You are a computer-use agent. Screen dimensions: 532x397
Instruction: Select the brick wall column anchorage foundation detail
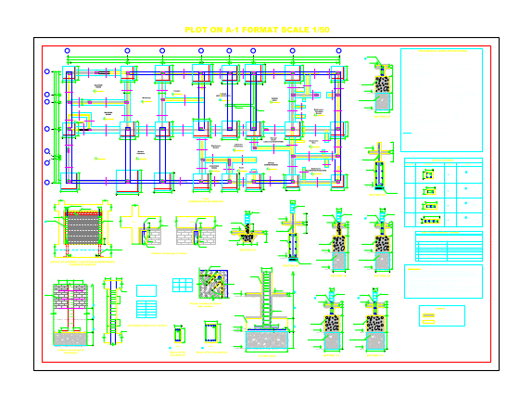70,313
